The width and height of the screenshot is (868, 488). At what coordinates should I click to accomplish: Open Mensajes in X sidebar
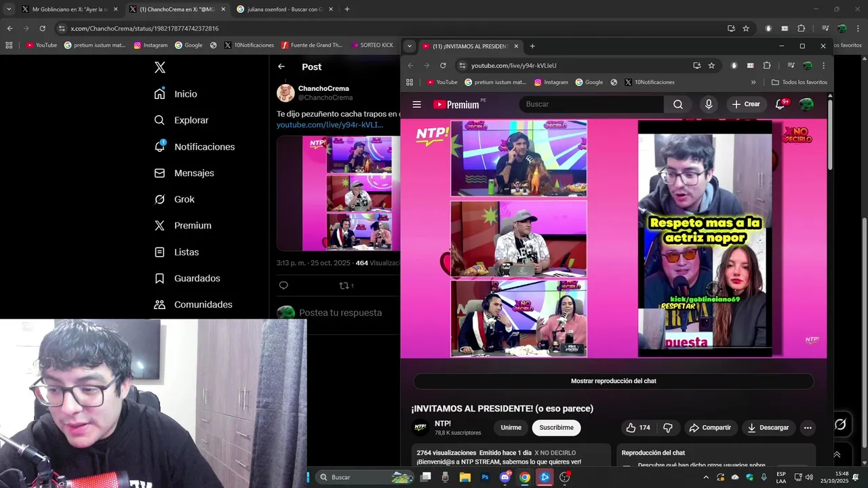[x=184, y=173]
